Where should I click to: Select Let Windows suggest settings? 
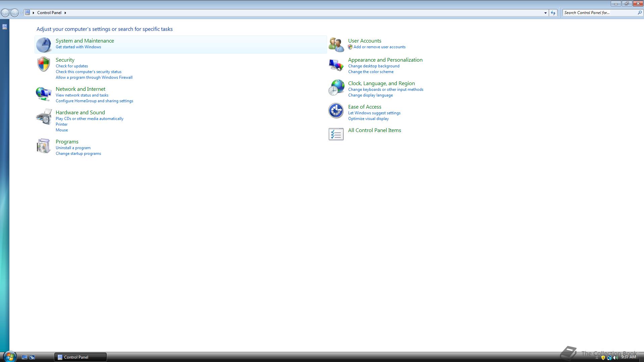pos(374,113)
